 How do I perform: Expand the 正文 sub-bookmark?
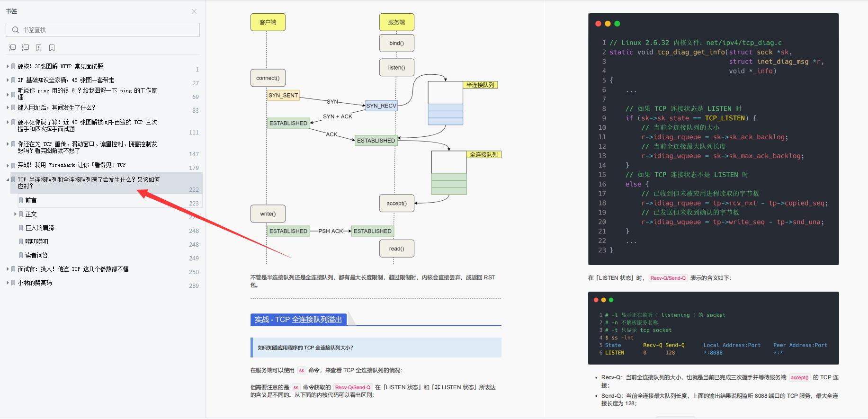click(x=15, y=214)
